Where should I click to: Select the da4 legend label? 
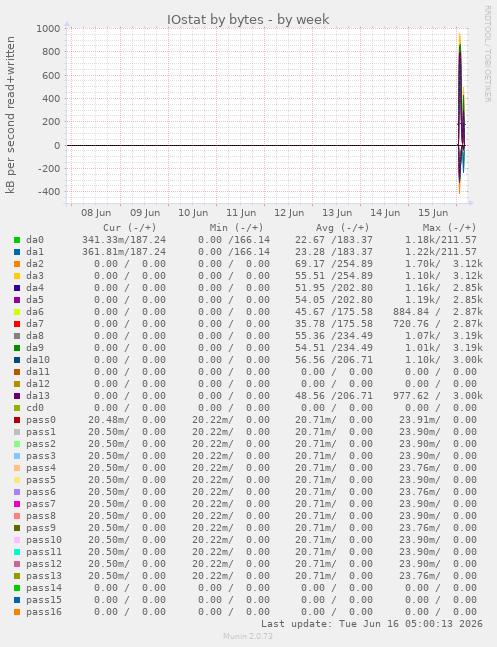click(x=35, y=288)
